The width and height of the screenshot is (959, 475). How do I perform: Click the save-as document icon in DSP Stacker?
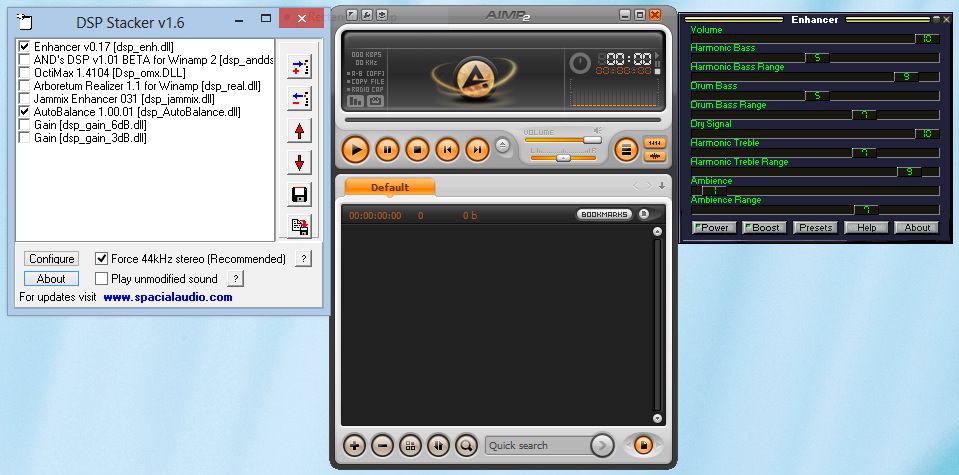pyautogui.click(x=300, y=226)
